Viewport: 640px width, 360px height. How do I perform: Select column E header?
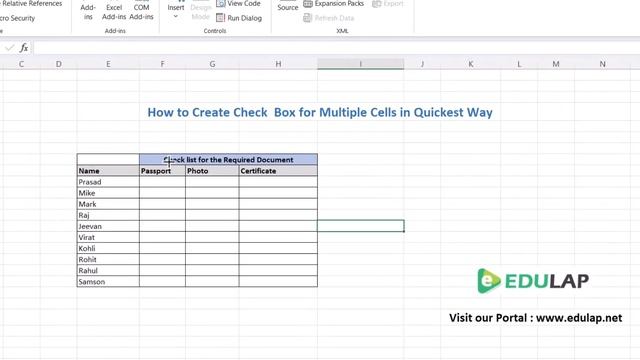[108, 64]
